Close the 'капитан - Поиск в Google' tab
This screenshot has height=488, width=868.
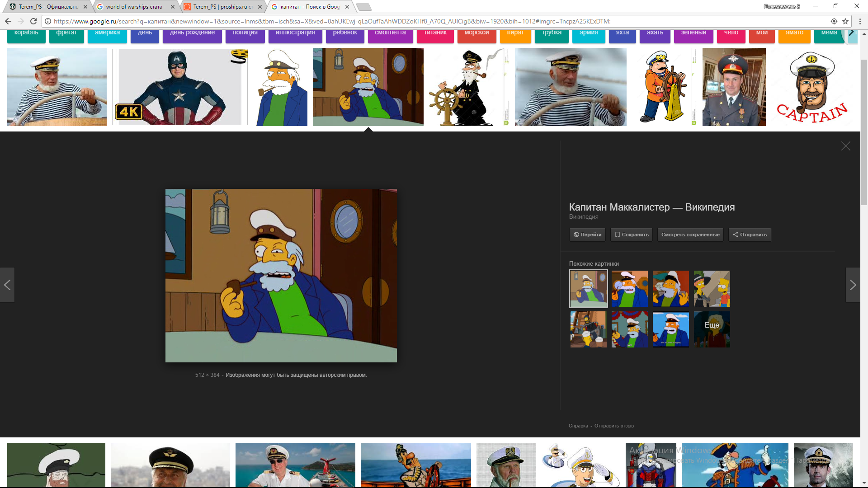click(347, 7)
